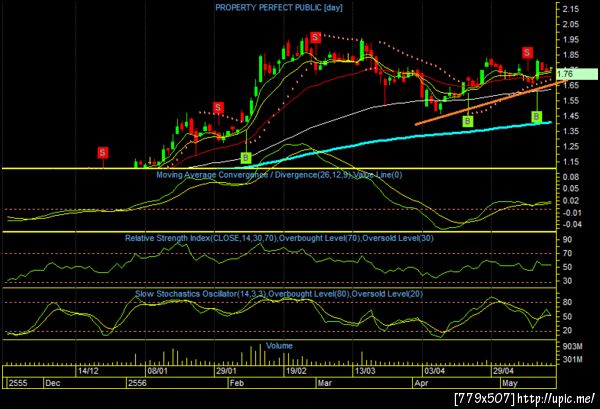This screenshot has height=409, width=600.
Task: Click the 1.45 price axis label
Action: (x=571, y=116)
